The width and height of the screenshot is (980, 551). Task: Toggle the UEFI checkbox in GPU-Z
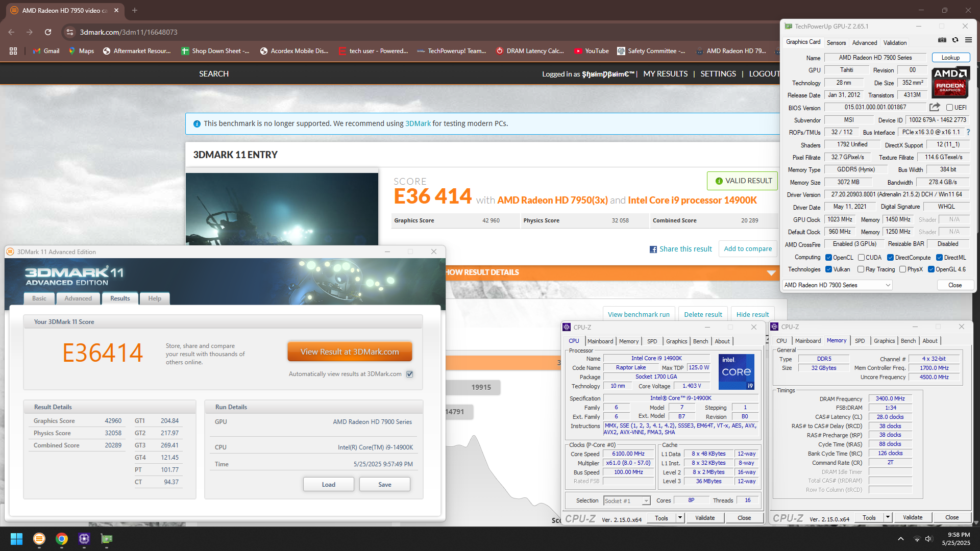(x=949, y=108)
